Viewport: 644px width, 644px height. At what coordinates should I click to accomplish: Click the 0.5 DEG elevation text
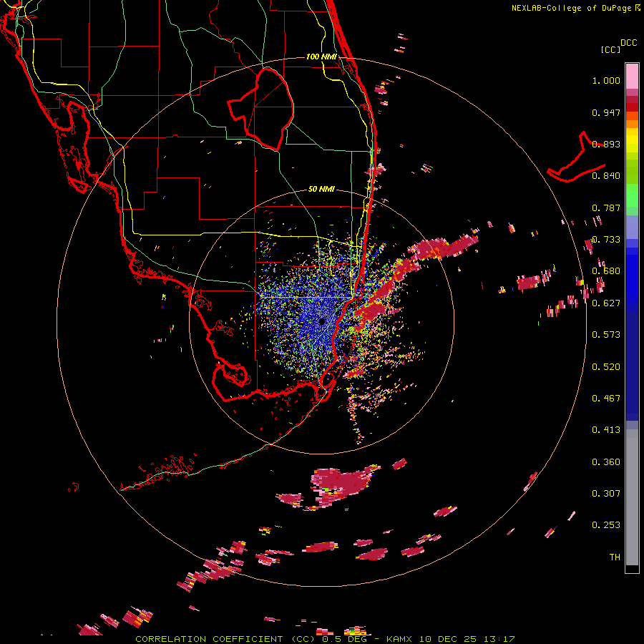345,639
